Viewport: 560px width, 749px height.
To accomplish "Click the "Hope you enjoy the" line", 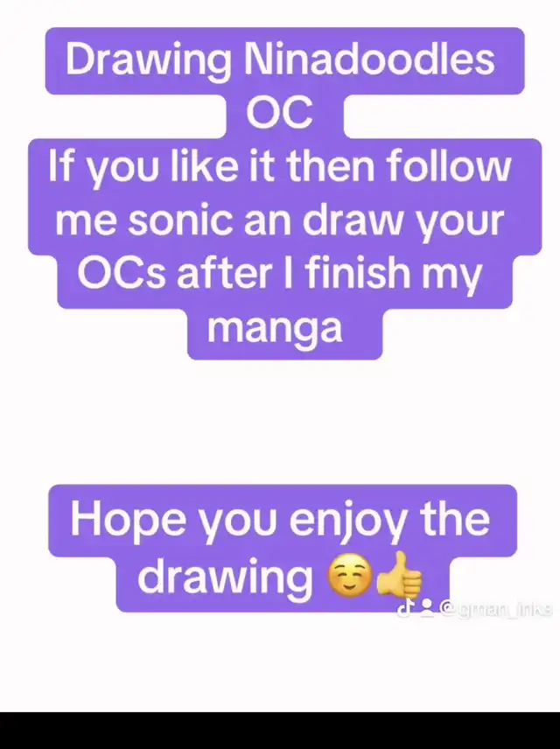I will click(280, 521).
